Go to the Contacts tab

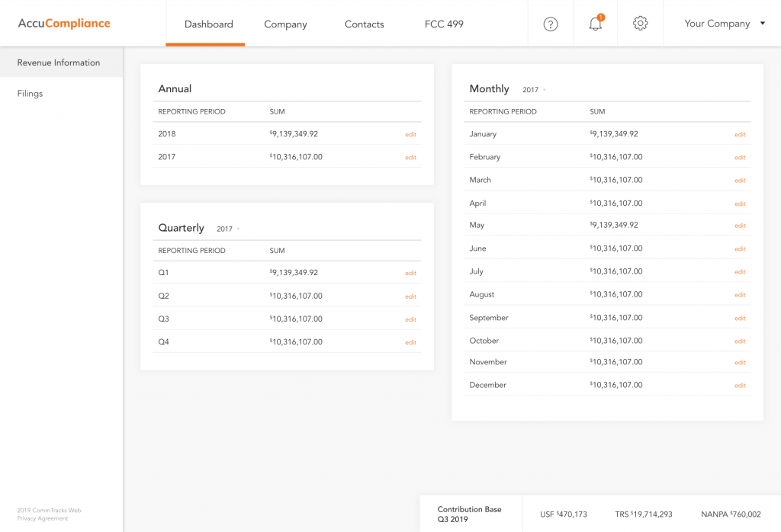tap(364, 24)
